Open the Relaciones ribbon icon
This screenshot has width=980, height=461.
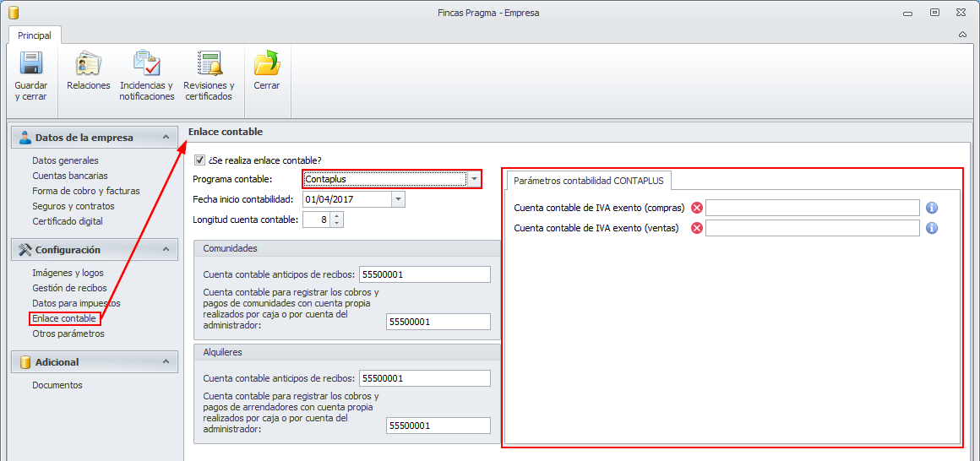click(x=88, y=62)
